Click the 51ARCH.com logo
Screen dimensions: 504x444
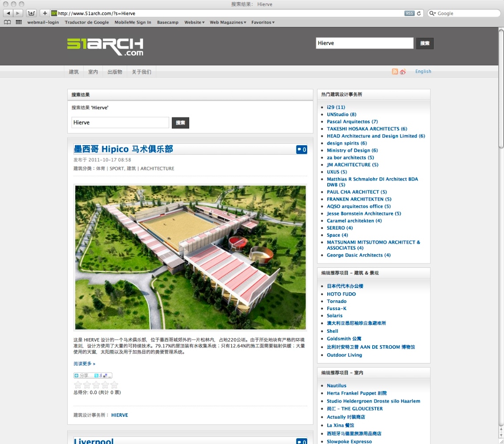point(105,47)
